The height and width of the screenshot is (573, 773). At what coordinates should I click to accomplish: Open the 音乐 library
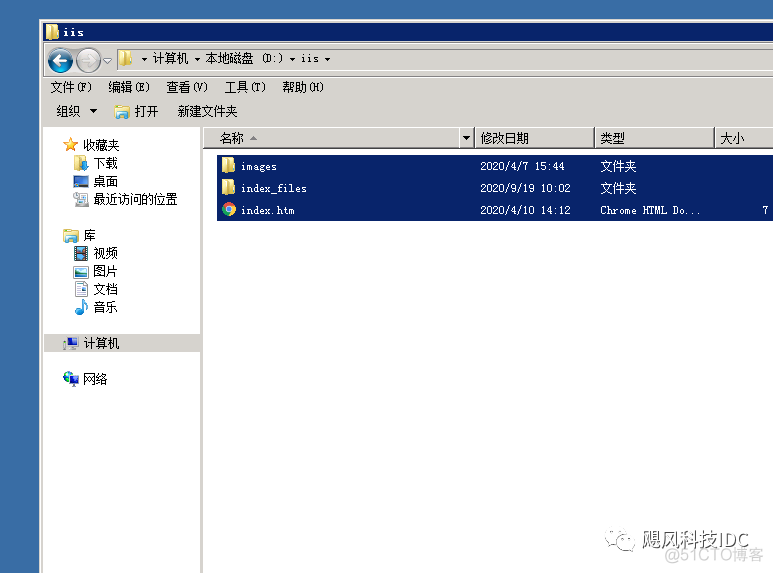105,307
